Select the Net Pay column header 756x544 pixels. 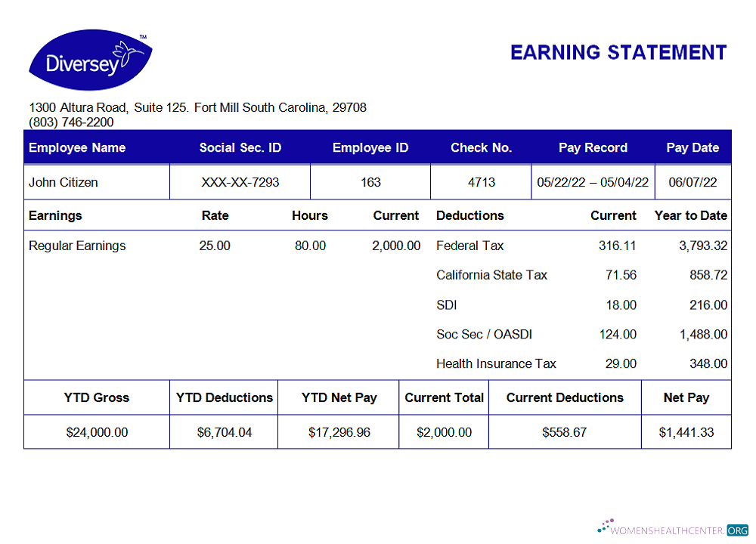coord(686,397)
